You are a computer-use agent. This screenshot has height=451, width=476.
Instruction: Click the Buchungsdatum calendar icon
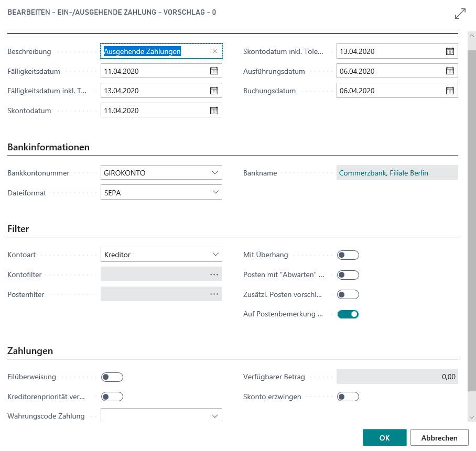450,91
